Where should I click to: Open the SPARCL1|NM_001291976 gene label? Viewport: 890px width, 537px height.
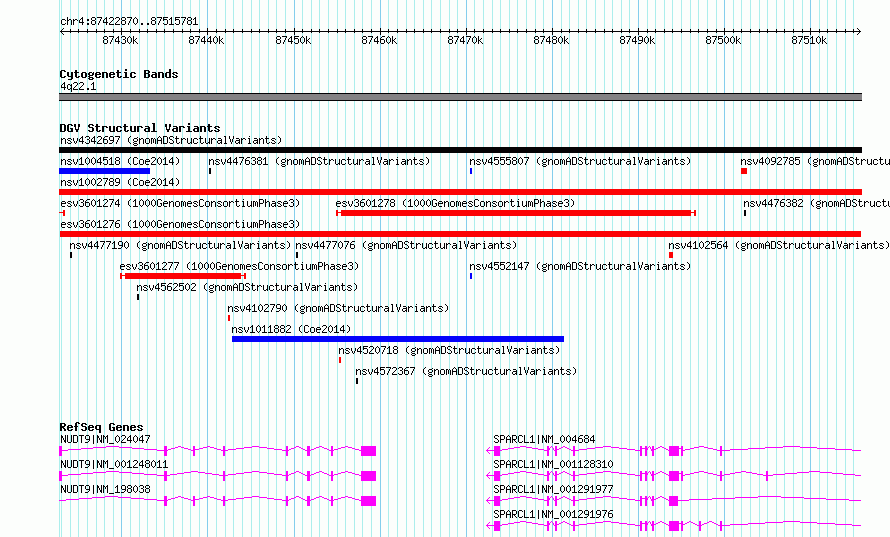click(553, 514)
